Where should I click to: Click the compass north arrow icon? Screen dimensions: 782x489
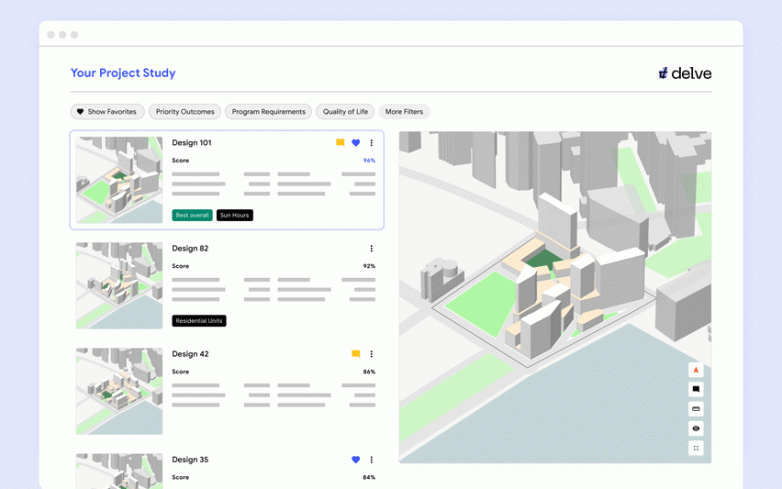696,370
